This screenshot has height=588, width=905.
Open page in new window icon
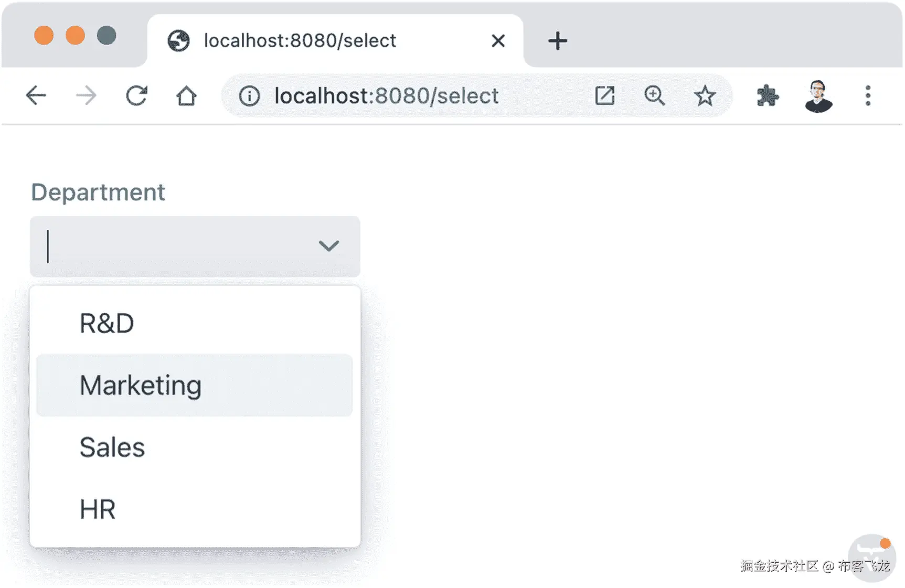point(604,96)
